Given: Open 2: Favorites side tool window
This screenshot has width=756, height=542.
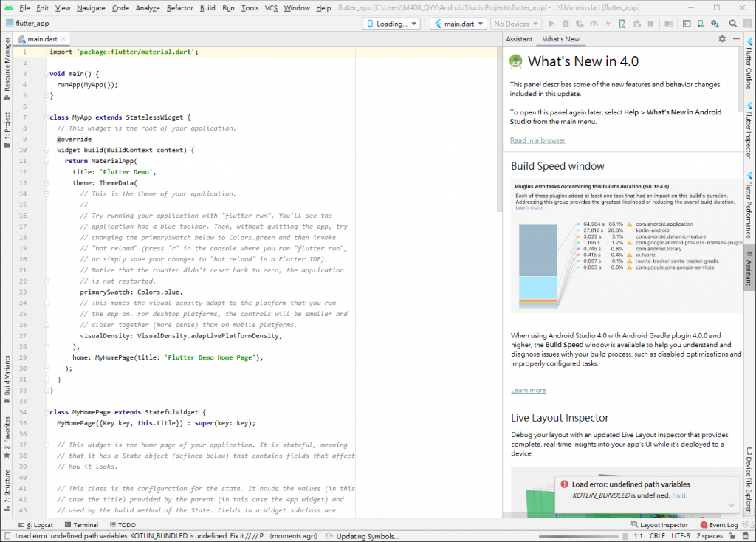Looking at the screenshot, I should [7, 437].
